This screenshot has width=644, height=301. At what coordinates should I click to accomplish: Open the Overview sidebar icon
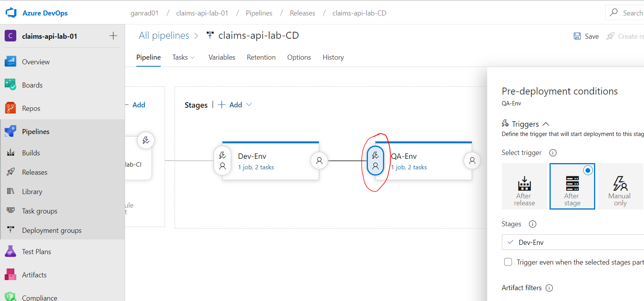(x=10, y=62)
